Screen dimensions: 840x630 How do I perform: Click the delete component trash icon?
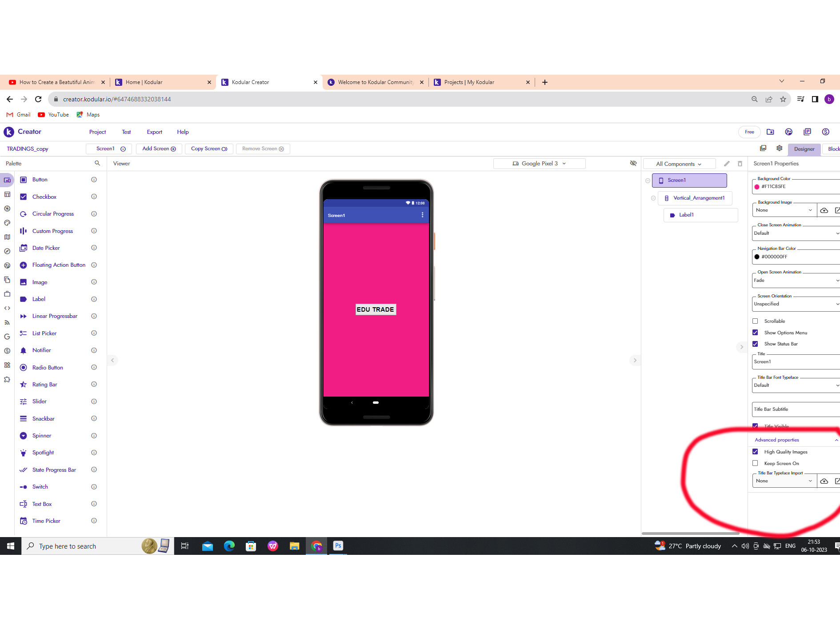[740, 164]
